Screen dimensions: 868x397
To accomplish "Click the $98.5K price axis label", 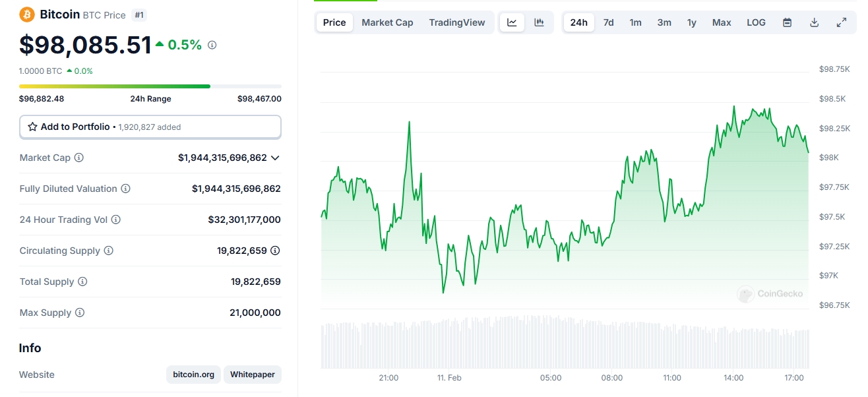I will pyautogui.click(x=832, y=99).
